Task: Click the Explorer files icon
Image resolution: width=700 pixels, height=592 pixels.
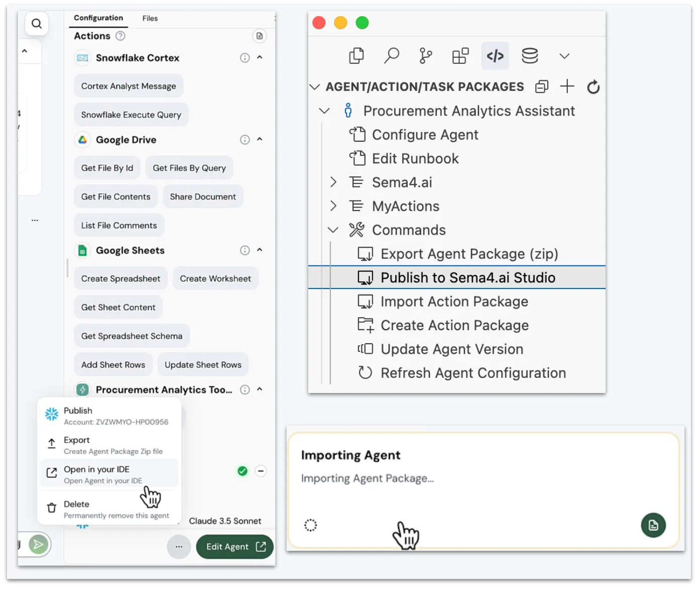Action: [357, 56]
